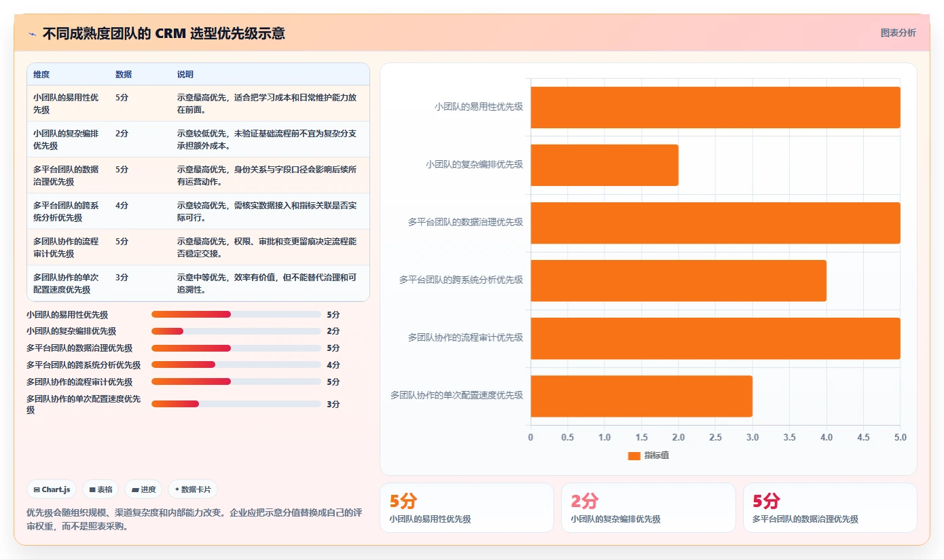Click the progress bar for 多平台团队的跨系统分析优先级

pyautogui.click(x=236, y=365)
